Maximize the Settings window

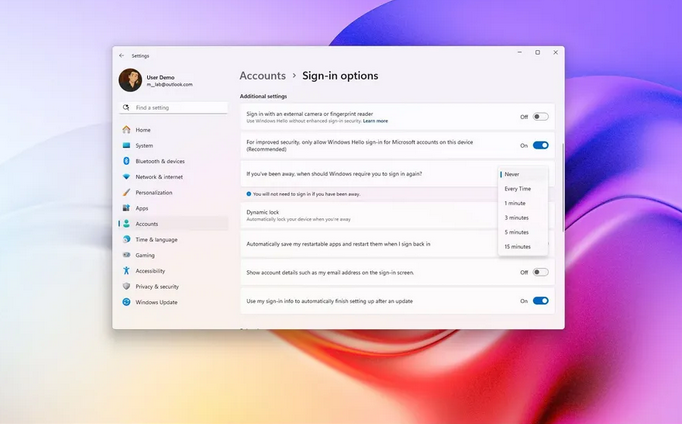pyautogui.click(x=538, y=52)
